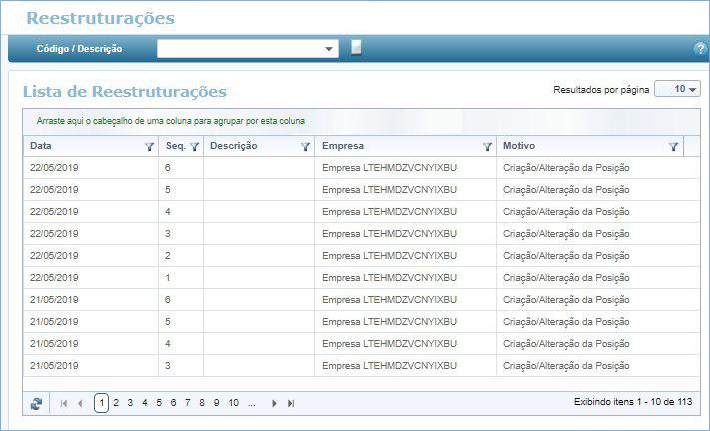
Task: Open filter for the Motivo column
Action: 673,146
